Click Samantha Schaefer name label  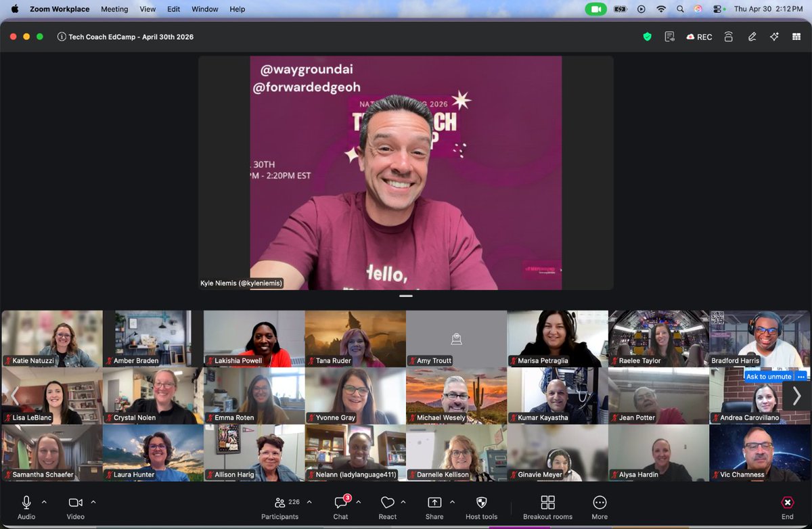(x=43, y=475)
